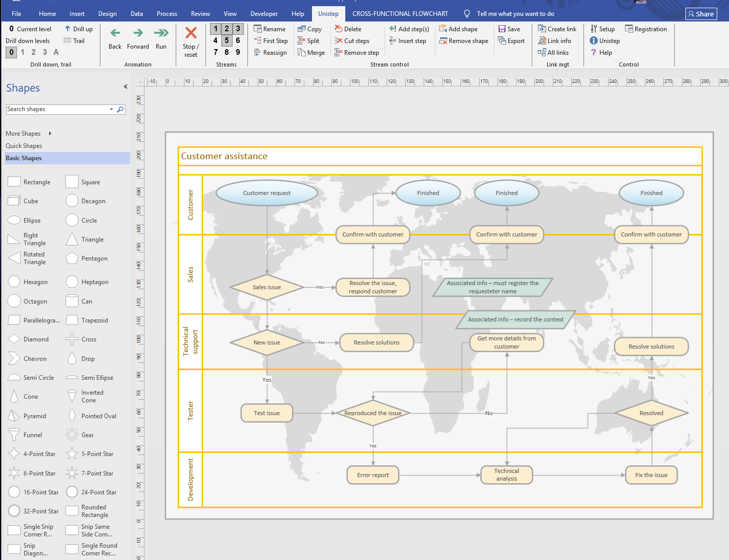Click the Export icon
The width and height of the screenshot is (729, 560).
502,41
